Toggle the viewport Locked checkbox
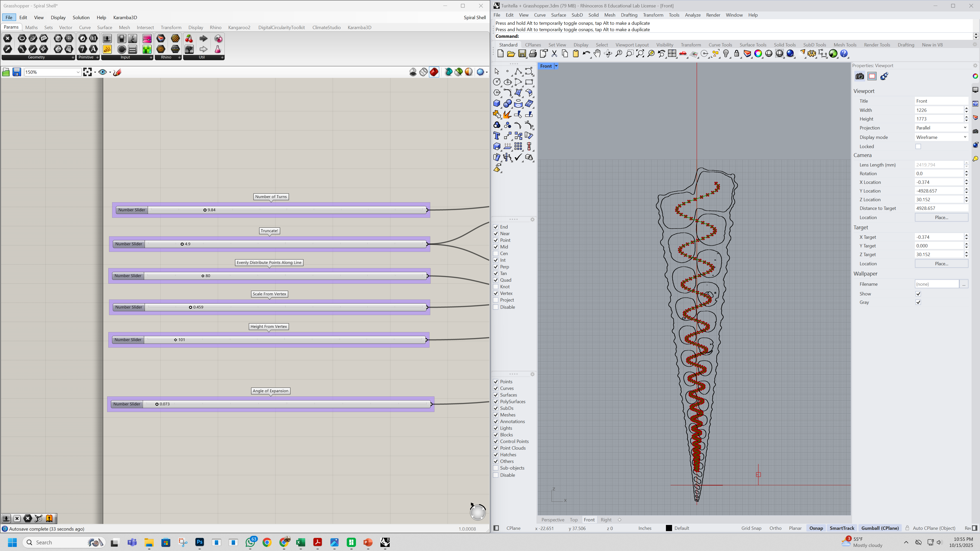This screenshot has height=551, width=980. [x=918, y=147]
